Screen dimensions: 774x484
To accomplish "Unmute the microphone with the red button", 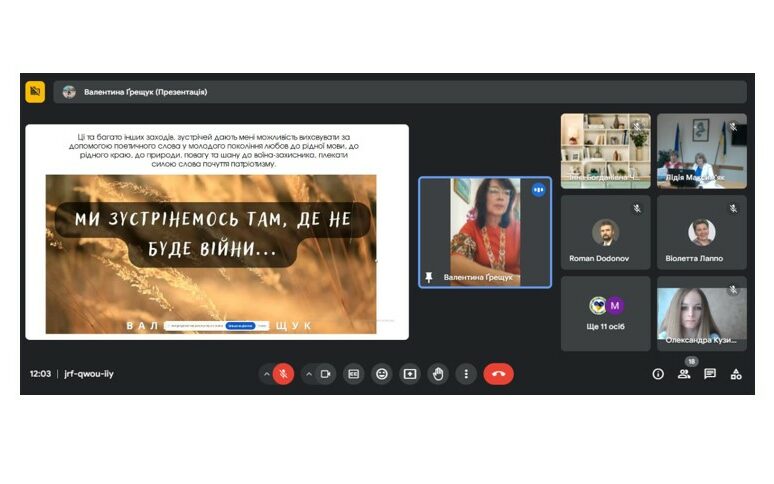I will click(283, 374).
